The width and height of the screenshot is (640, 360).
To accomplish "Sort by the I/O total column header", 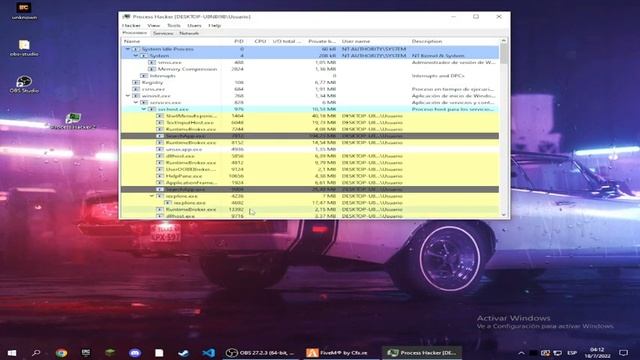I will click(287, 41).
